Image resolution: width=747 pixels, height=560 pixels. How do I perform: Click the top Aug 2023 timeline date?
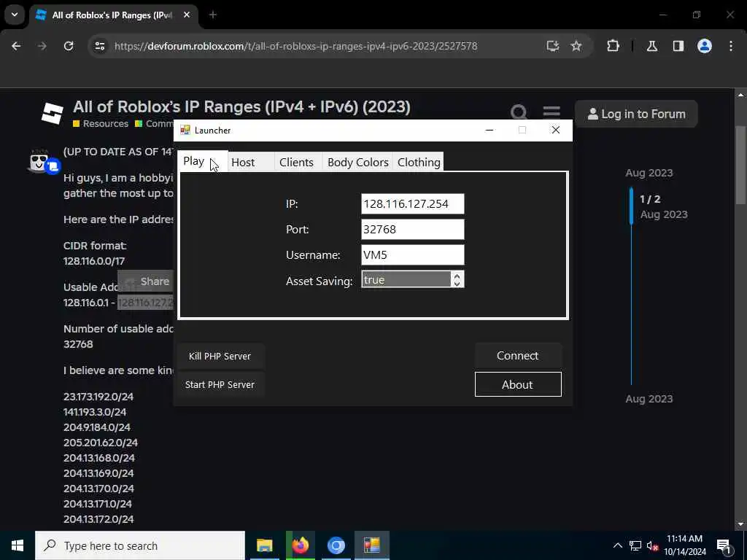click(x=649, y=173)
